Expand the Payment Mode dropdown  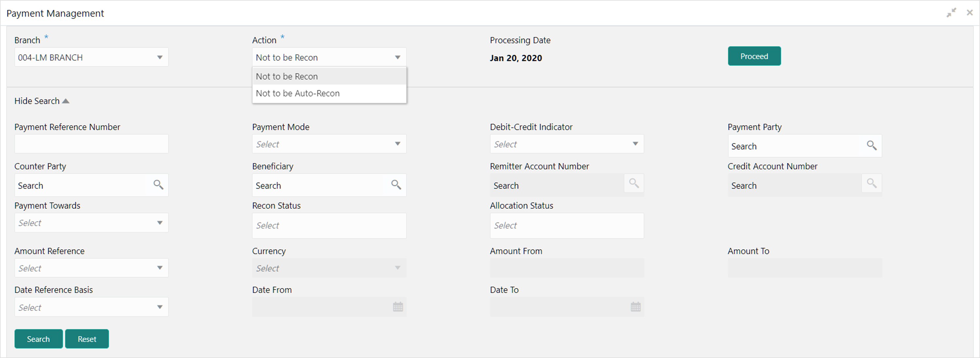point(397,144)
